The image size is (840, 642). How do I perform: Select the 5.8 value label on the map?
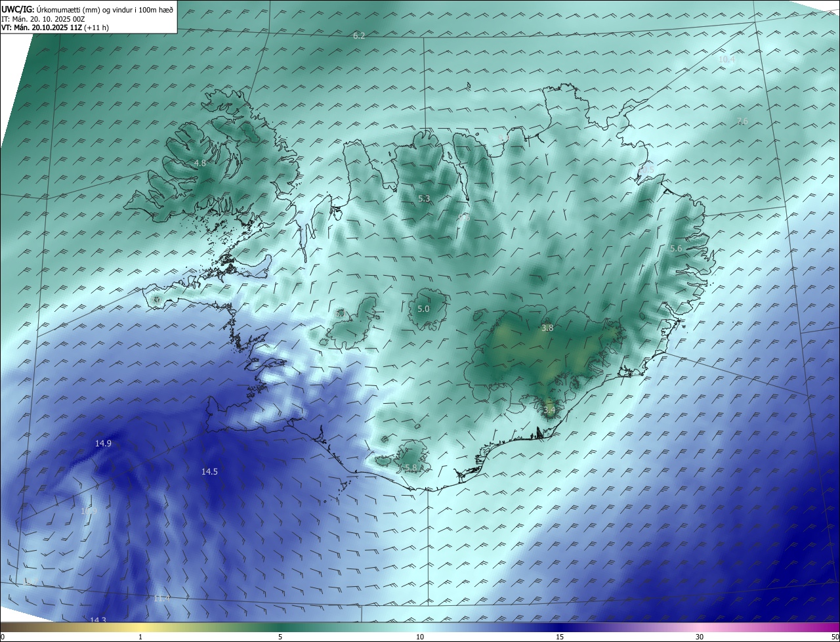(x=411, y=467)
